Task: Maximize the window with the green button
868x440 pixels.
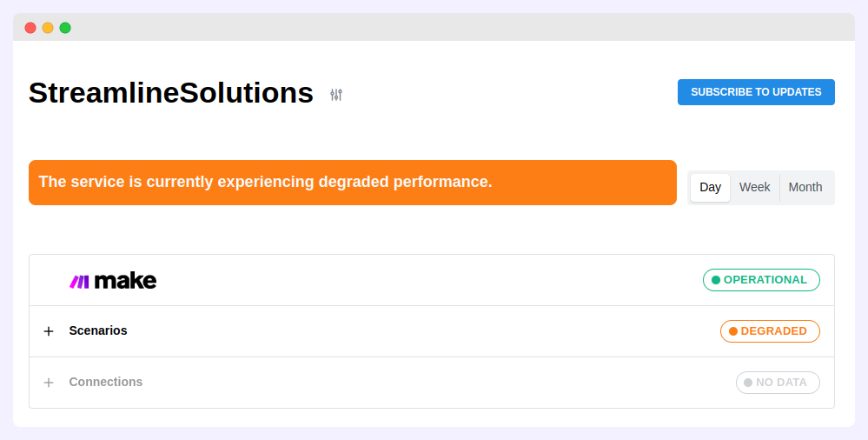Action: click(65, 28)
